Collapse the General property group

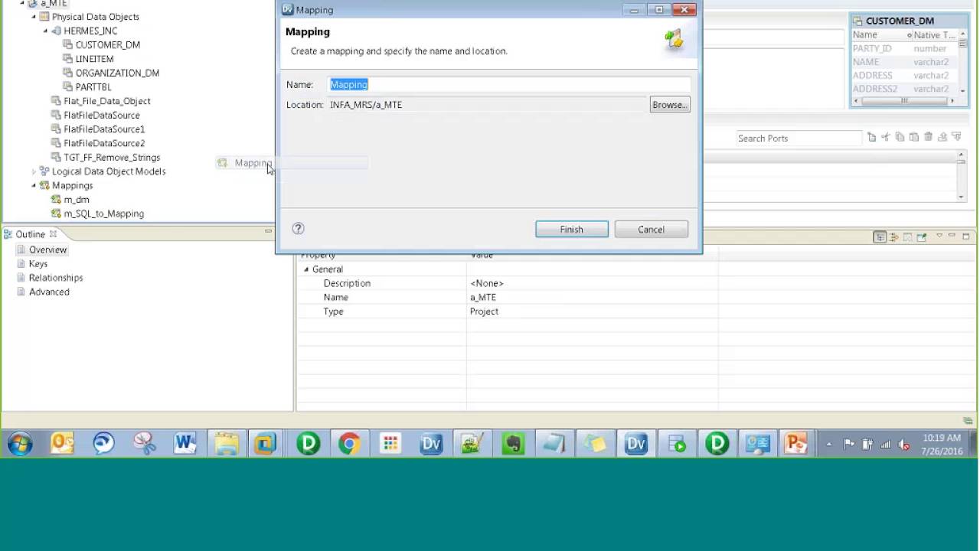(x=306, y=269)
